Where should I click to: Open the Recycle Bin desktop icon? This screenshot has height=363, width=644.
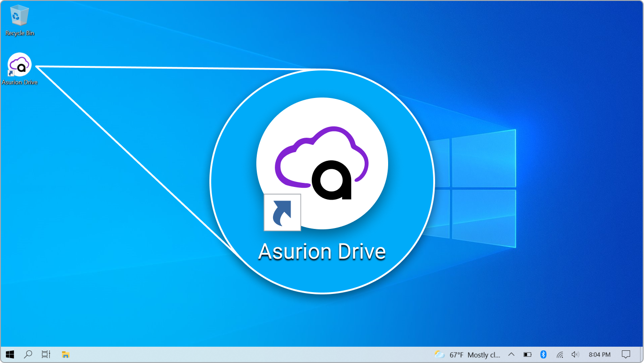(x=19, y=20)
